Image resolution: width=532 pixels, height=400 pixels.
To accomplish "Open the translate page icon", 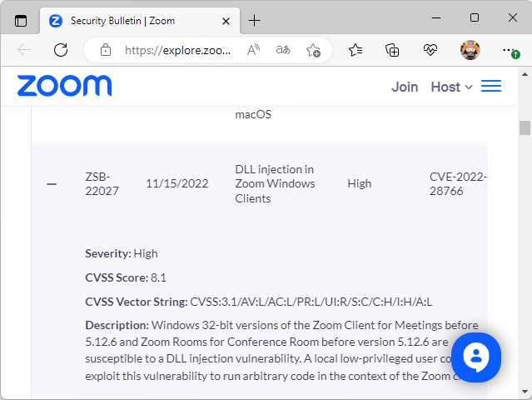I will (283, 50).
